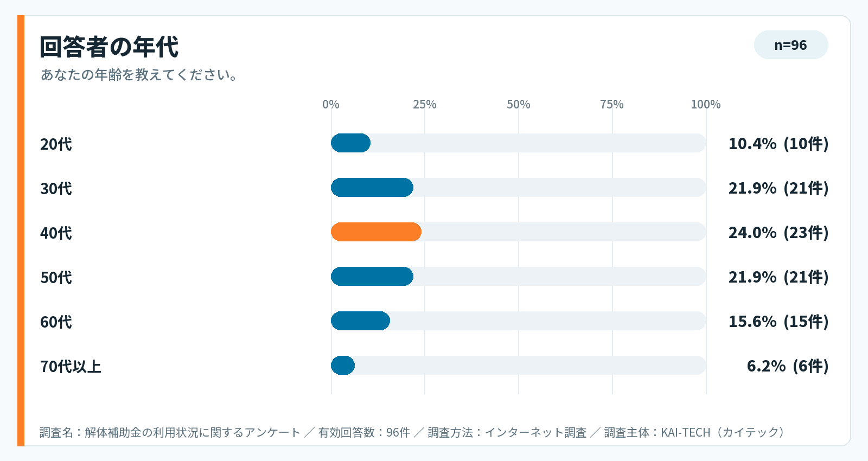Click the 24.0% (23件) value
Image resolution: width=868 pixels, height=461 pixels.
[x=778, y=233]
